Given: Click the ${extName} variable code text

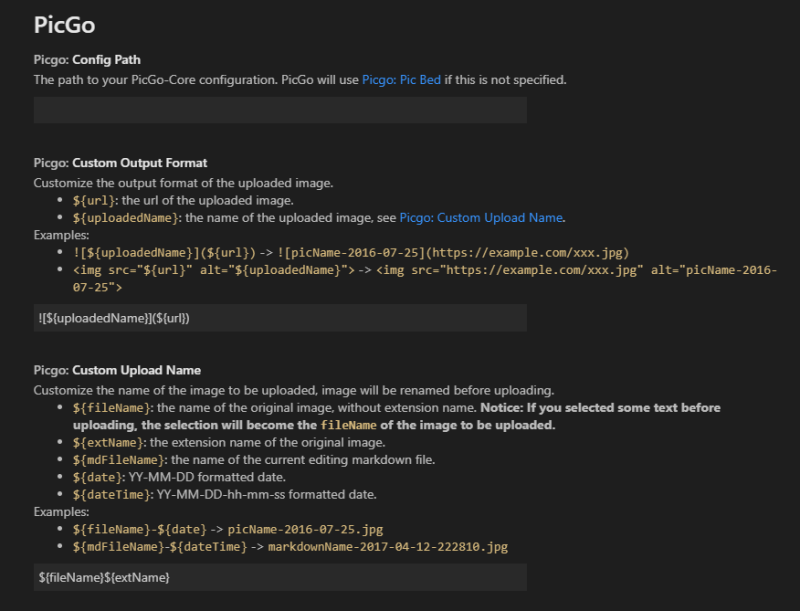Looking at the screenshot, I should [x=108, y=443].
